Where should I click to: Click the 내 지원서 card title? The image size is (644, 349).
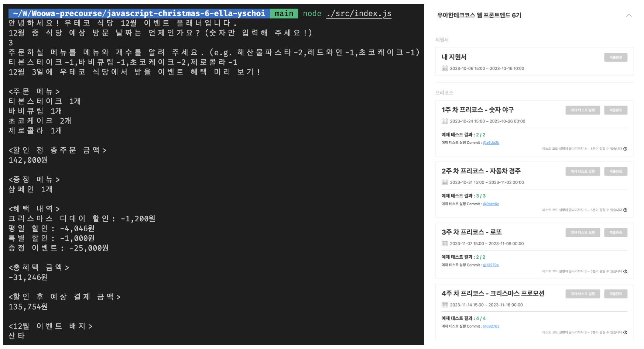click(x=454, y=57)
